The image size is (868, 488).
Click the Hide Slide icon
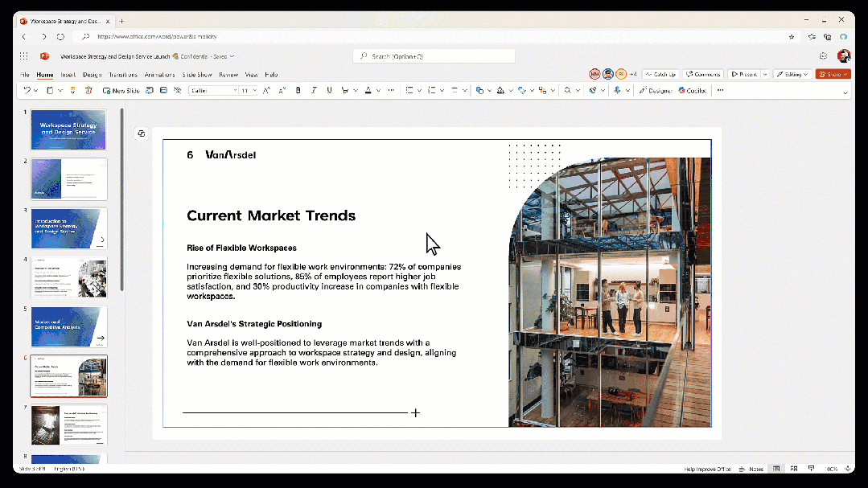[177, 91]
